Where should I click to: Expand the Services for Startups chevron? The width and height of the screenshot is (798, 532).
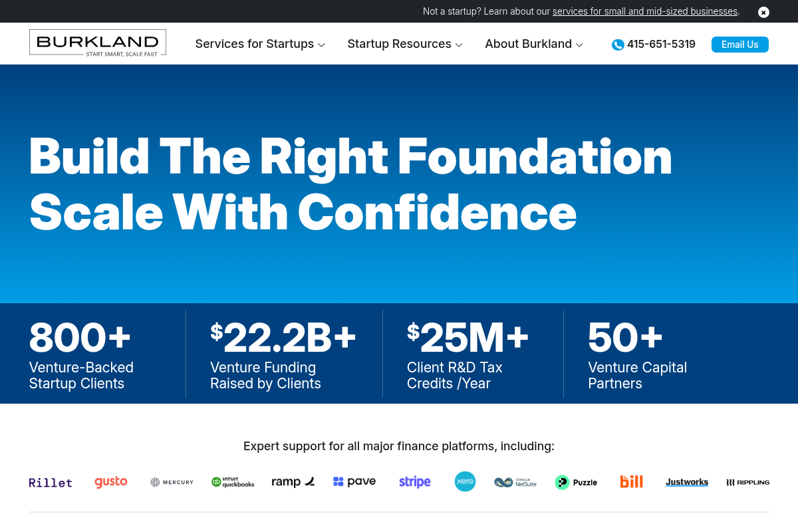pyautogui.click(x=321, y=45)
